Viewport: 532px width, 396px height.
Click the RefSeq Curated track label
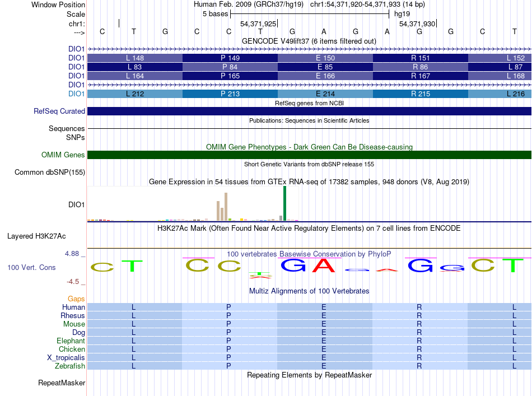(x=59, y=111)
